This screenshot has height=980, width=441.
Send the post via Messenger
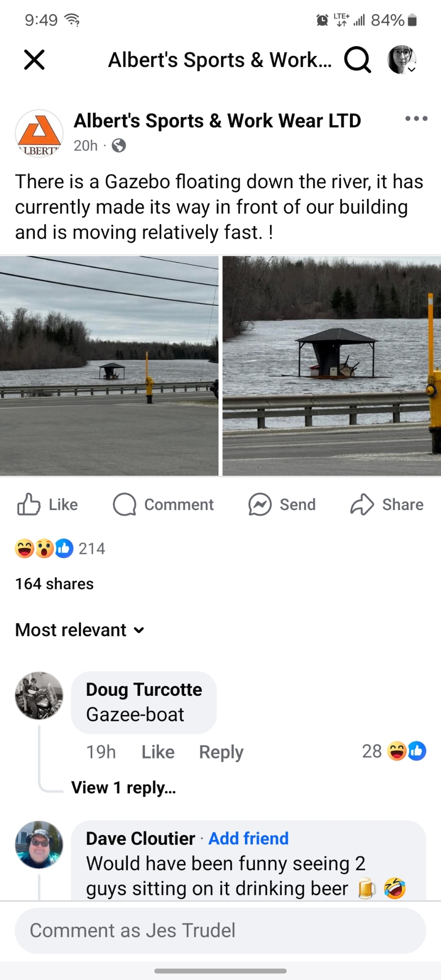pos(282,504)
